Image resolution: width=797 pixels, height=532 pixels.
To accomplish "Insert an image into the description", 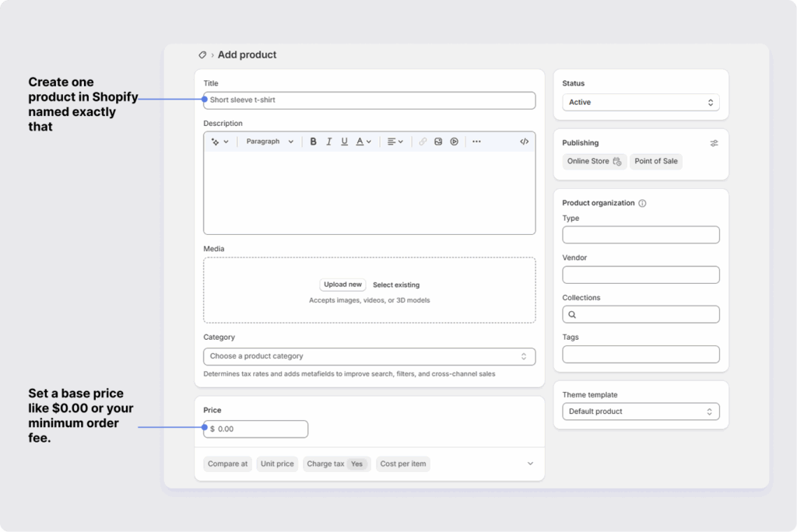I will pyautogui.click(x=438, y=142).
